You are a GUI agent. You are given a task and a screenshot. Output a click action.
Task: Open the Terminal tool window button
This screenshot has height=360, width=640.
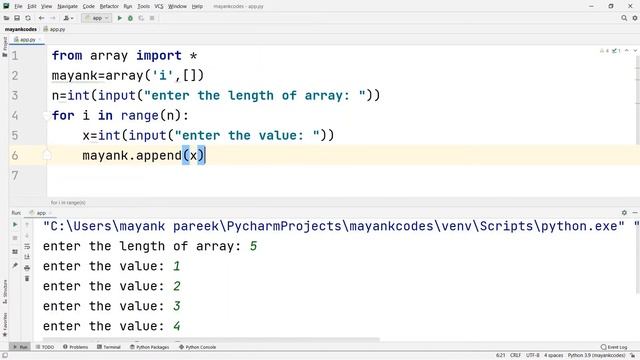(x=109, y=347)
